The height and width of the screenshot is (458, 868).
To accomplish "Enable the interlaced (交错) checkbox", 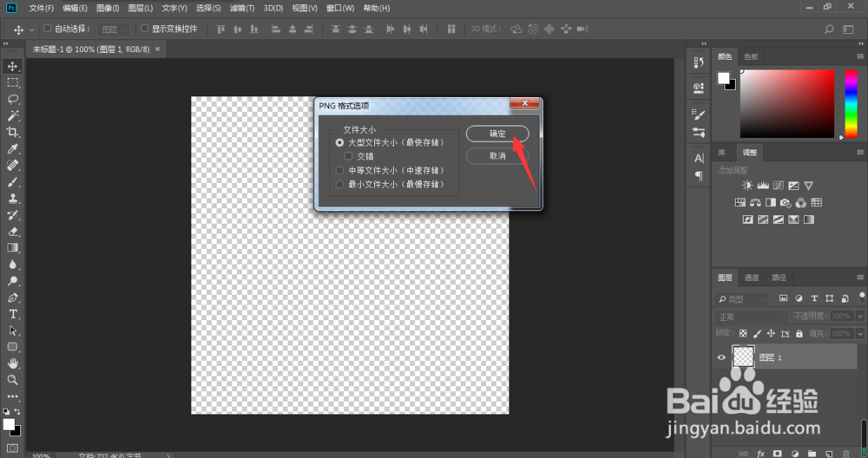I will [348, 156].
